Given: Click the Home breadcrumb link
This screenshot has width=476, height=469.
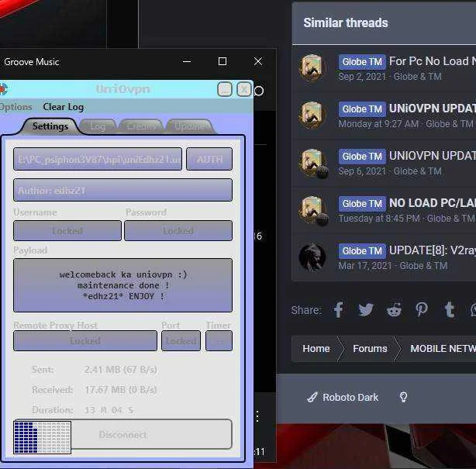Looking at the screenshot, I should coord(316,349).
